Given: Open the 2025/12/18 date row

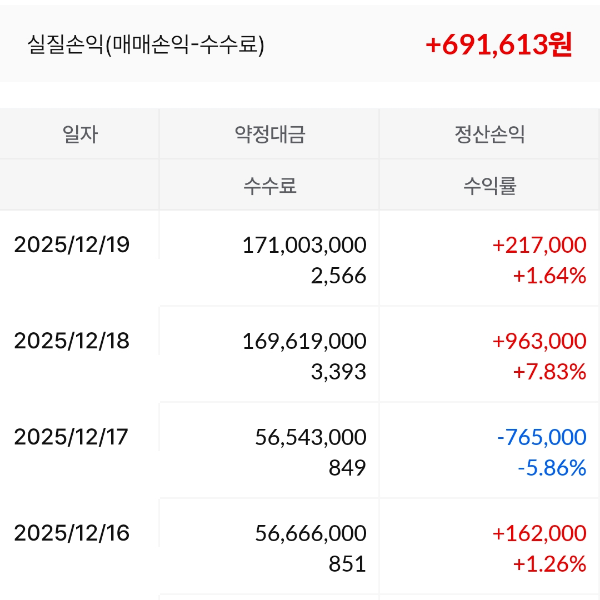Looking at the screenshot, I should pyautogui.click(x=72, y=340).
